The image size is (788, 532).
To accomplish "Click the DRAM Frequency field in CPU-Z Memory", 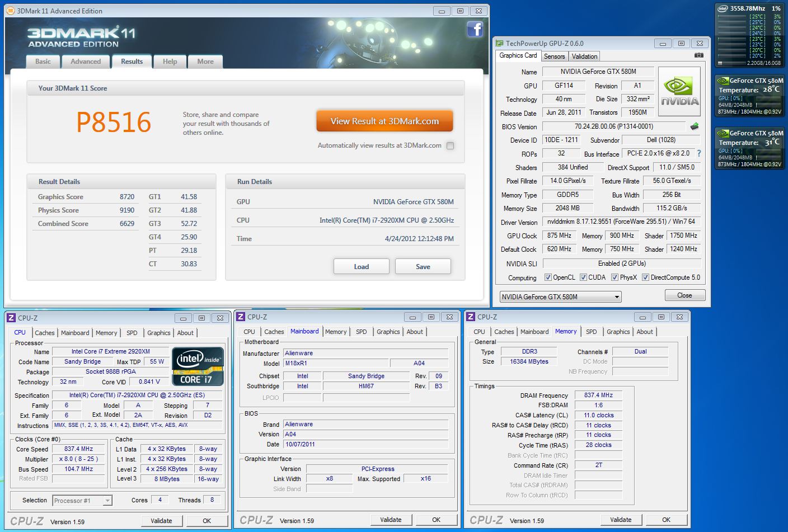I will click(x=598, y=396).
